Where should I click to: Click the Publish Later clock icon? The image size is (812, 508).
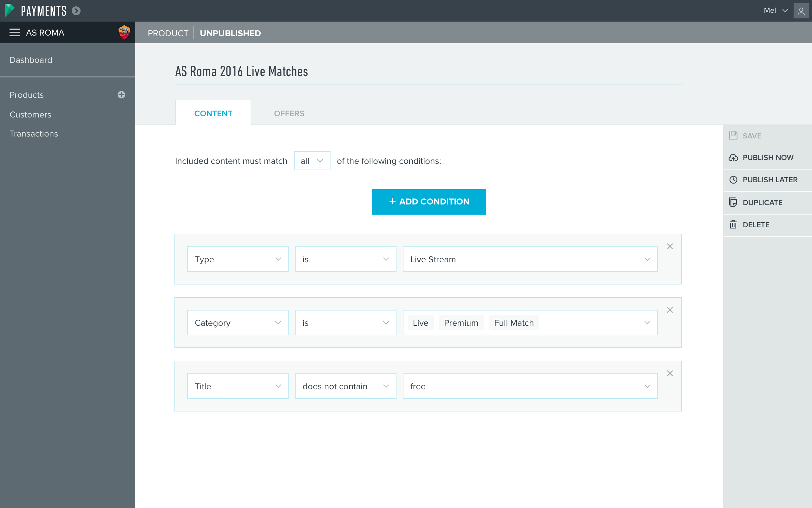[x=733, y=180]
